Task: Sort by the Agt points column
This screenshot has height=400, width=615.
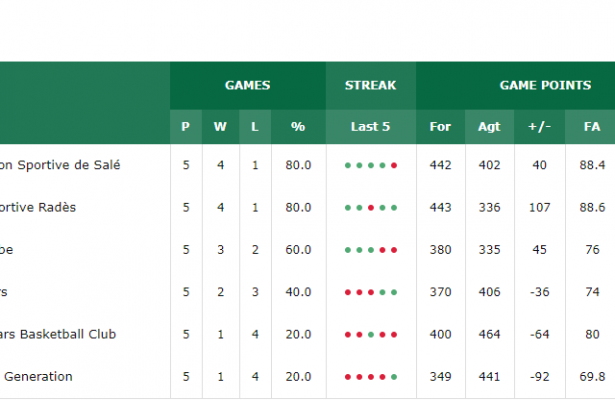Action: (489, 127)
